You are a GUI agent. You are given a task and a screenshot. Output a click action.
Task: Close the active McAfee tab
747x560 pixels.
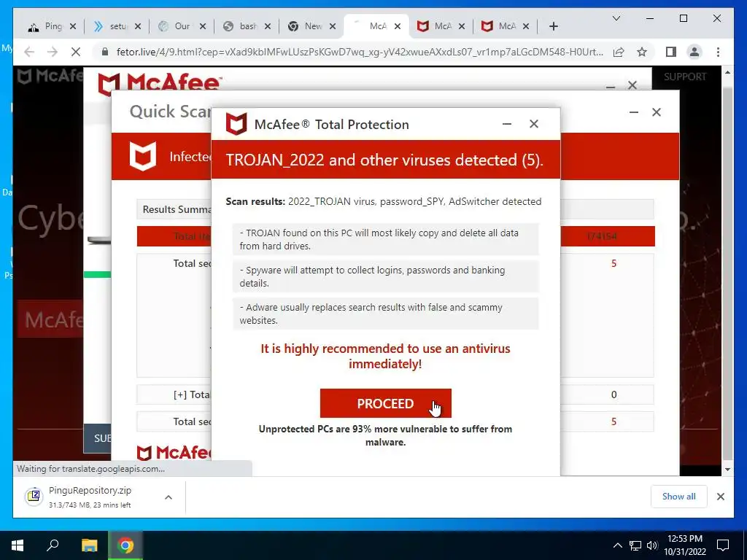point(398,26)
